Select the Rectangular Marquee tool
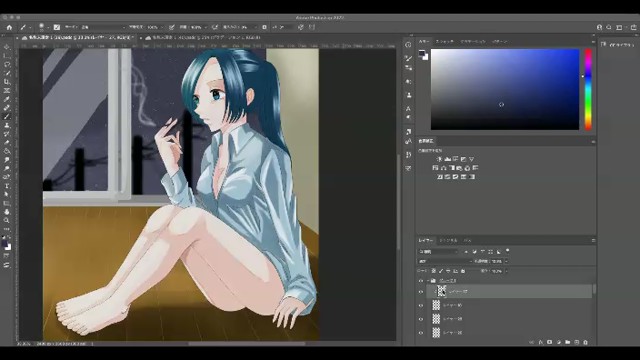 click(7, 56)
